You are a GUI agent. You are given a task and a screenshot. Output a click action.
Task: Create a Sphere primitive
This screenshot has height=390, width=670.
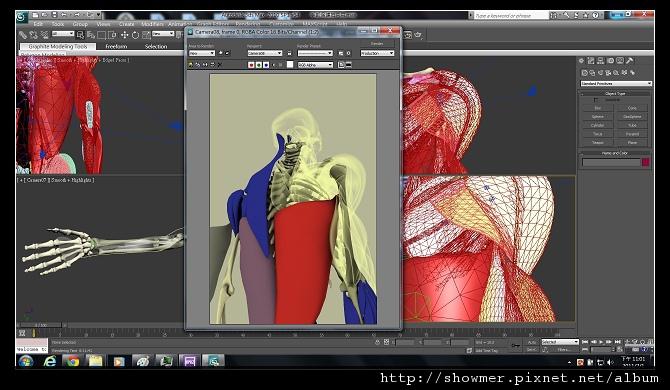click(597, 117)
